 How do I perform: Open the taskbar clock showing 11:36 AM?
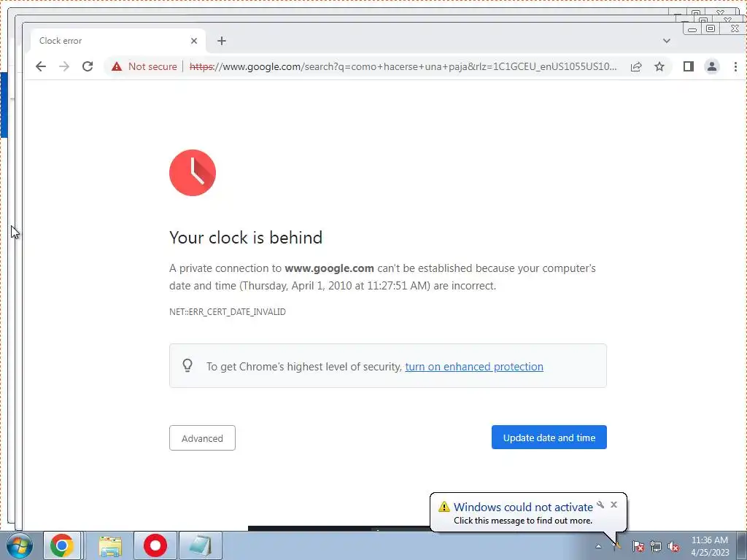[710, 546]
